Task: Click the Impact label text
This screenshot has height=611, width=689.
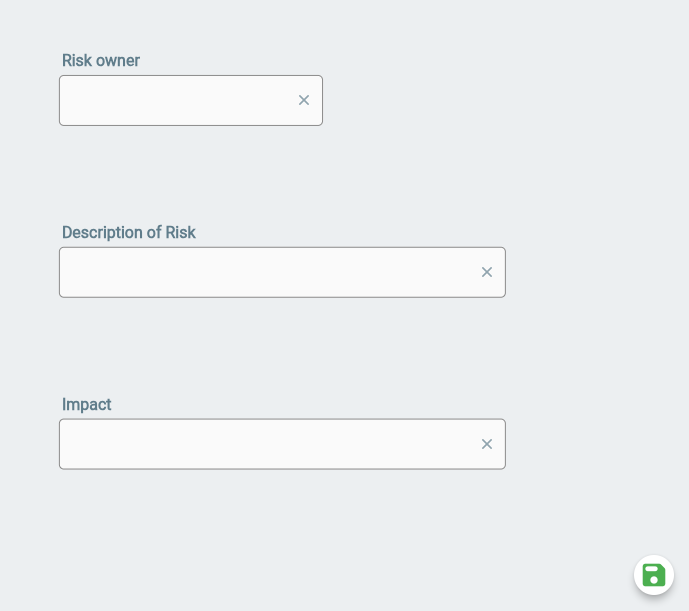Action: (87, 405)
